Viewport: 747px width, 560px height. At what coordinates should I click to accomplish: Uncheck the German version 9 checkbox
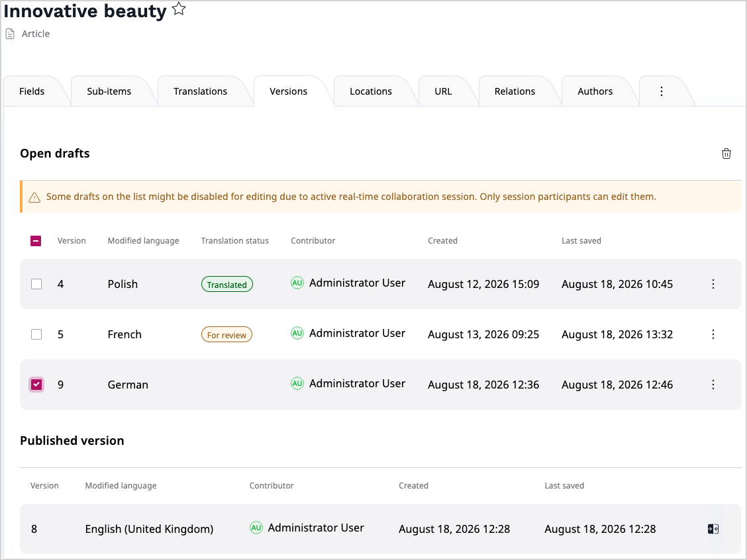[x=36, y=385]
